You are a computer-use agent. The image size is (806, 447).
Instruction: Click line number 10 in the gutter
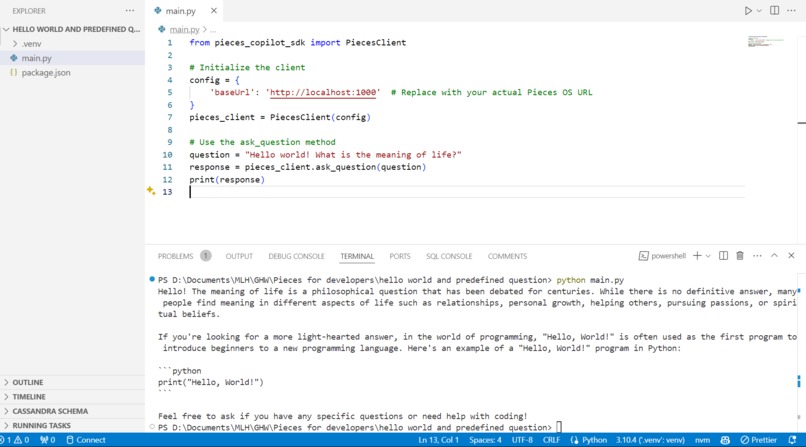[167, 155]
